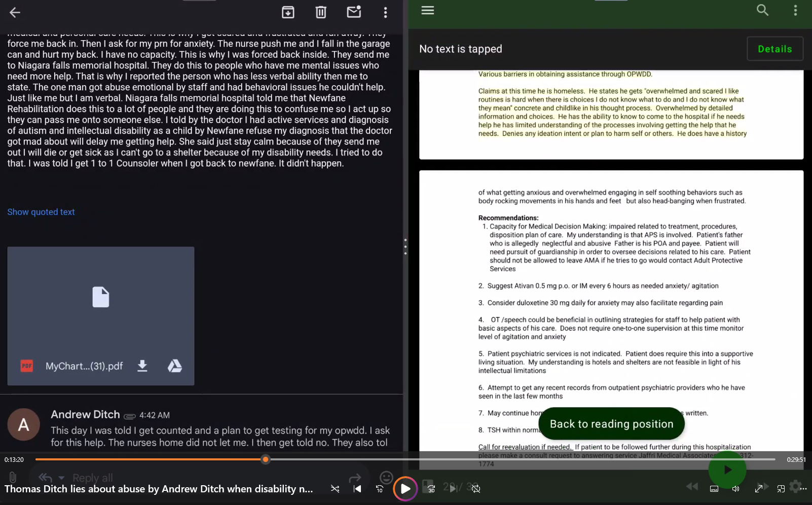This screenshot has width=812, height=505.
Task: Play the audio with the circular play button
Action: tap(405, 489)
